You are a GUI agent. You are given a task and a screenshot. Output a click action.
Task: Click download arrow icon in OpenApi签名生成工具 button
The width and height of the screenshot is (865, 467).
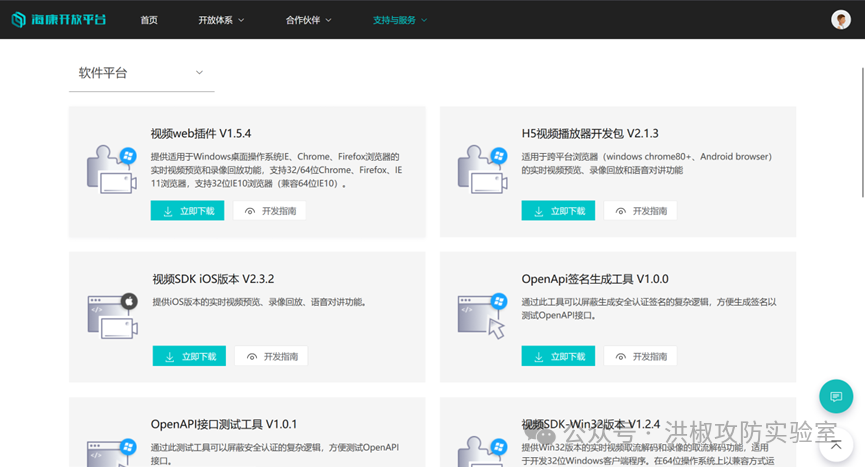tap(539, 357)
